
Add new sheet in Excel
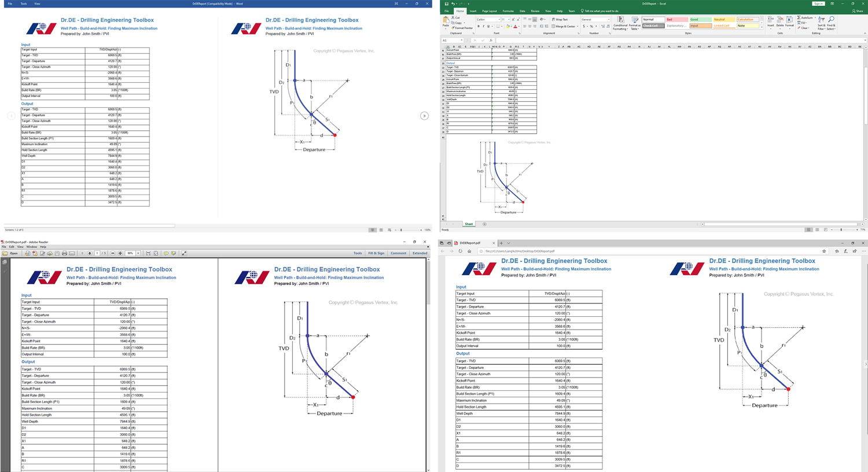tap(484, 224)
